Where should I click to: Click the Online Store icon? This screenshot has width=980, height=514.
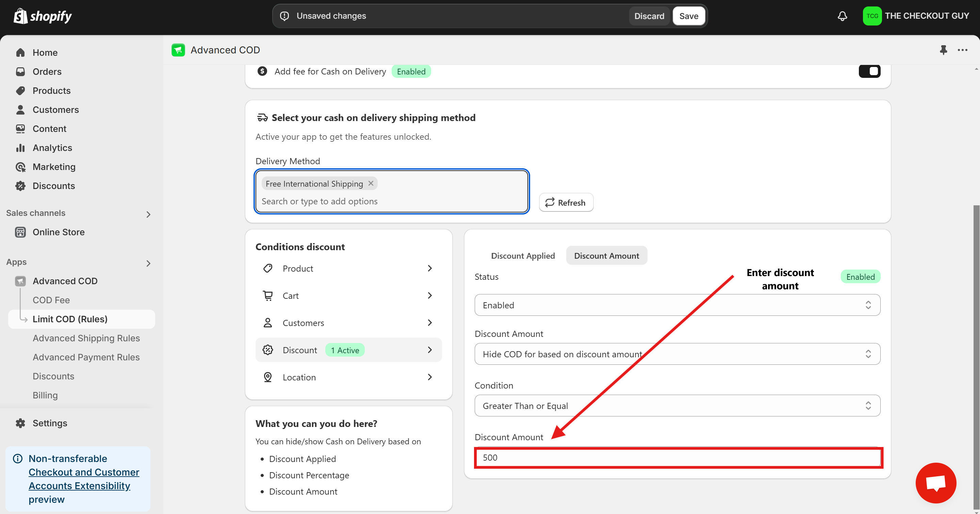click(20, 232)
